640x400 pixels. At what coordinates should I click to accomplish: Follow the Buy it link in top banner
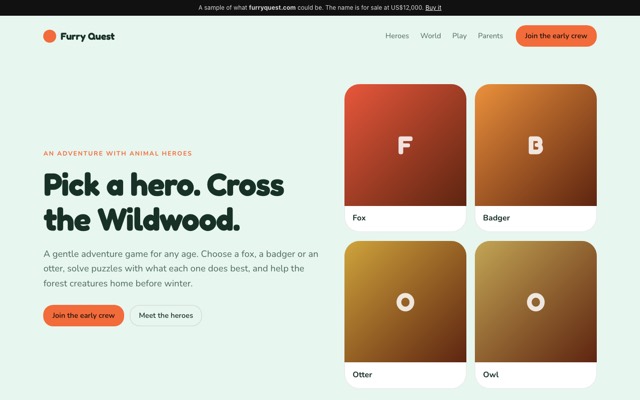tap(433, 7)
